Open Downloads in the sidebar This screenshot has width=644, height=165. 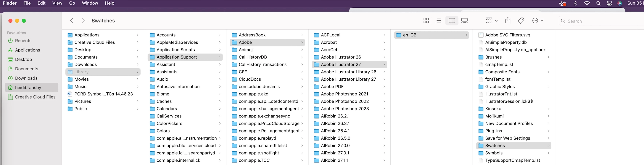tap(31, 78)
